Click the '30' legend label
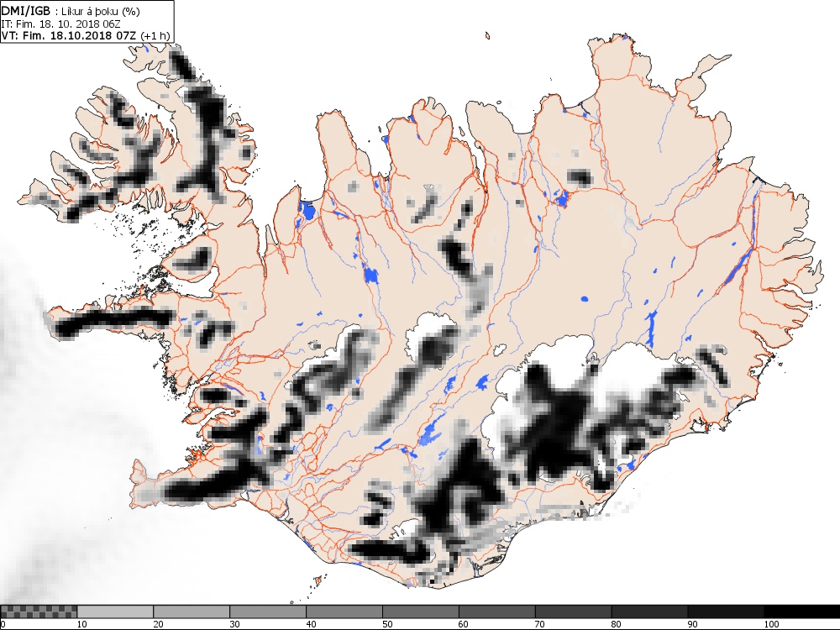 point(234,624)
